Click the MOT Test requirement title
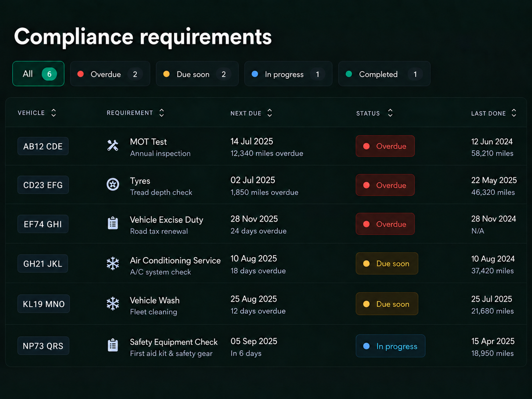532x399 pixels. 148,142
